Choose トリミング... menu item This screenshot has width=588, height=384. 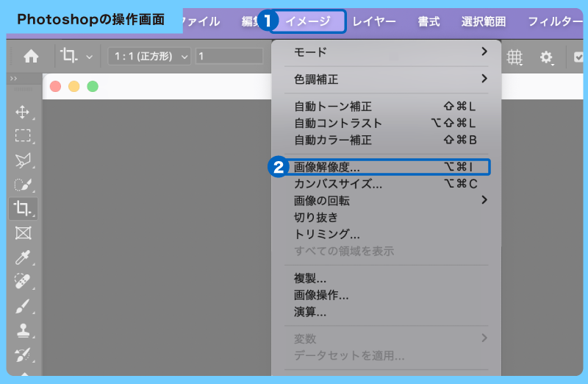387,234
